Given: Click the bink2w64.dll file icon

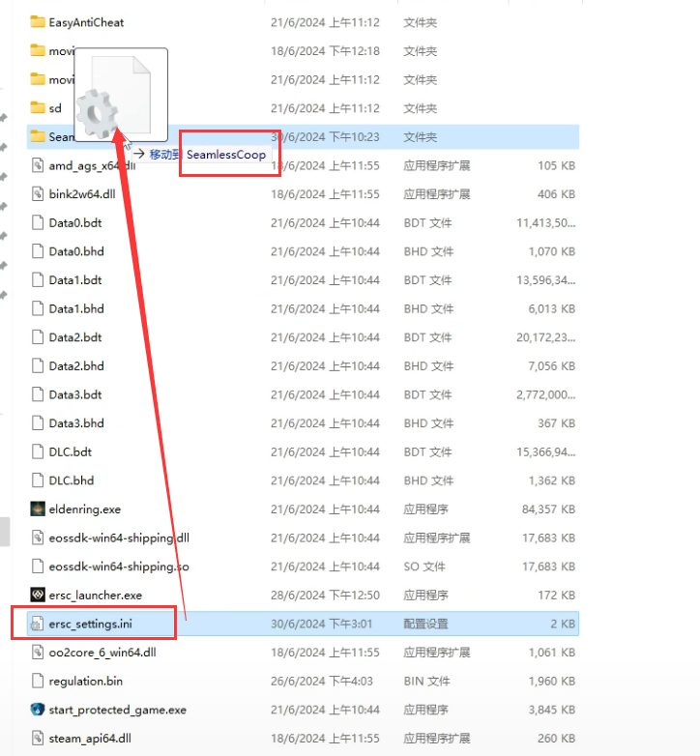Looking at the screenshot, I should (x=38, y=194).
